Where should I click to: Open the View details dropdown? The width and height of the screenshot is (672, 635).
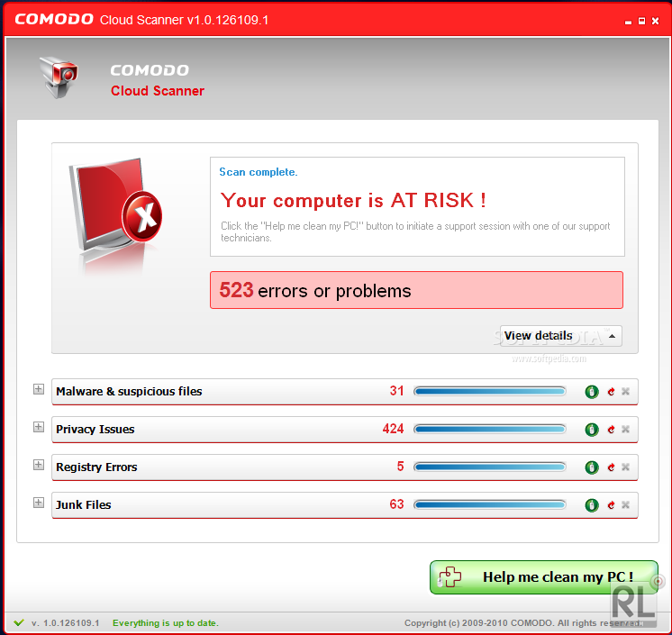coord(560,336)
